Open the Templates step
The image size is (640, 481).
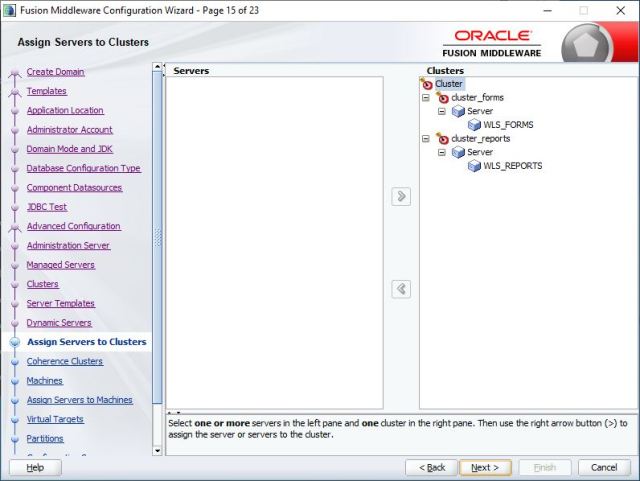[x=47, y=91]
